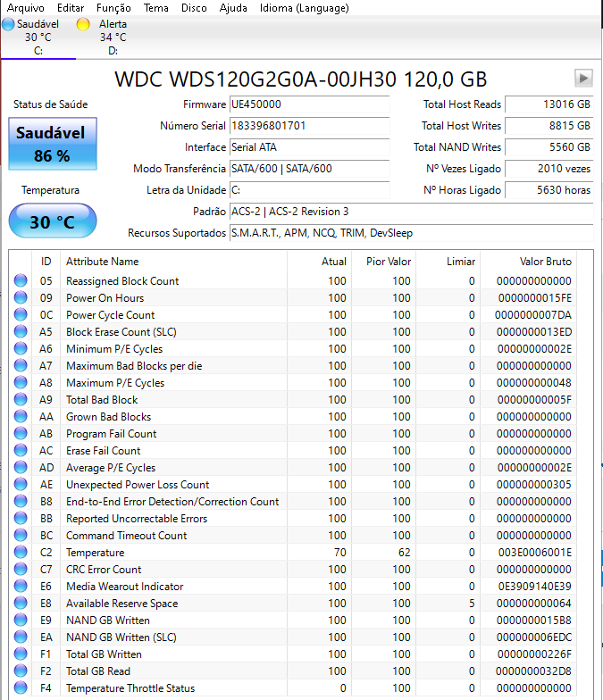Open the Ajuda menu

click(x=233, y=8)
